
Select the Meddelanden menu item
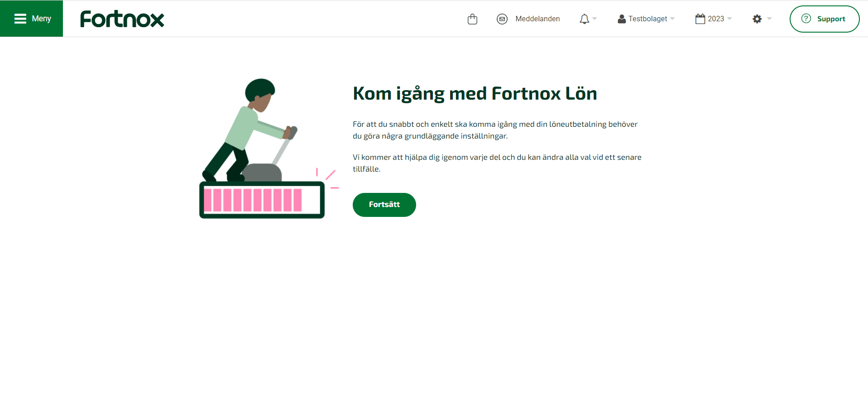(537, 19)
